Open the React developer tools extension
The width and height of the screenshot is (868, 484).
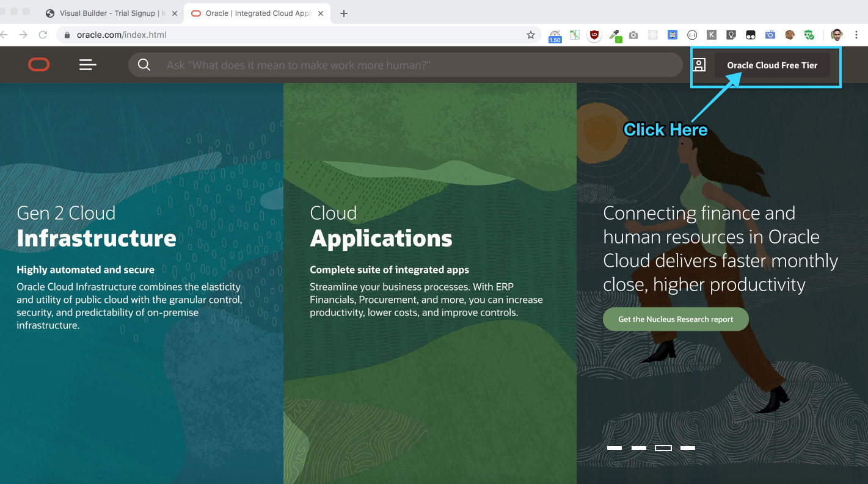[x=653, y=35]
